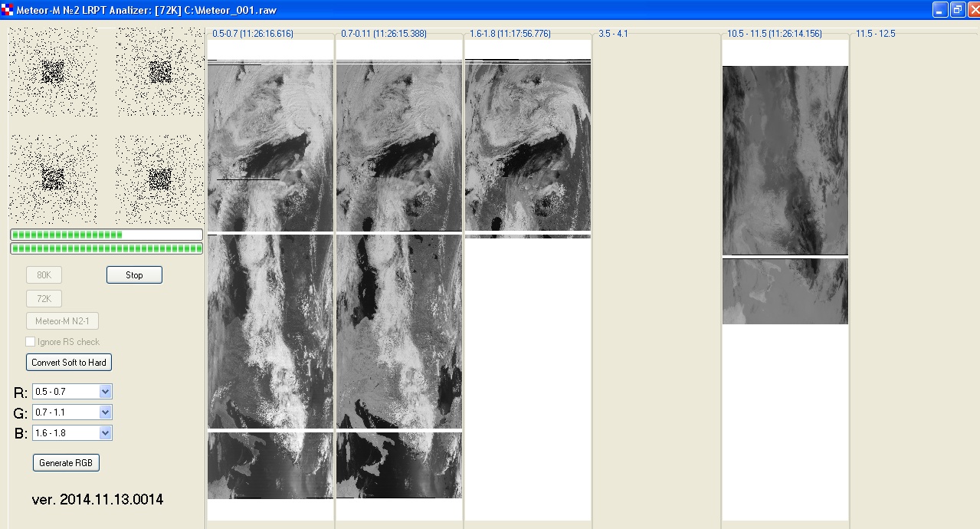Viewport: 980px width, 529px height.
Task: Click Generate RGB button
Action: [x=66, y=463]
